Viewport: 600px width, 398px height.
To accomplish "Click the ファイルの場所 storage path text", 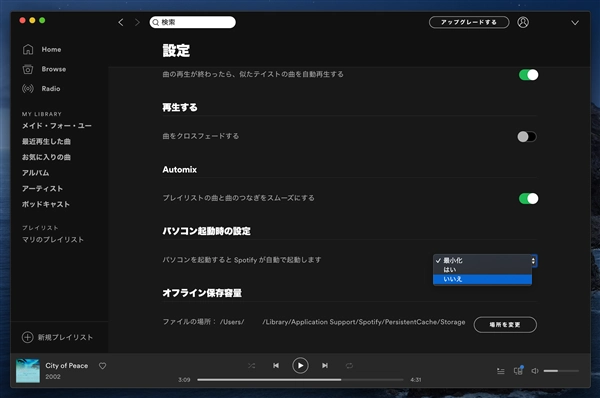I will 314,322.
